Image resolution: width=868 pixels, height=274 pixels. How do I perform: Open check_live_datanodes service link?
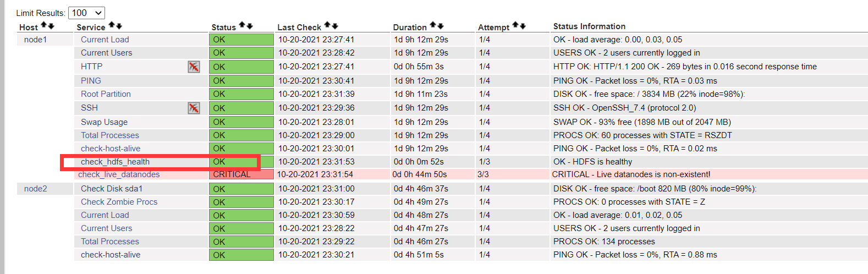tap(119, 174)
